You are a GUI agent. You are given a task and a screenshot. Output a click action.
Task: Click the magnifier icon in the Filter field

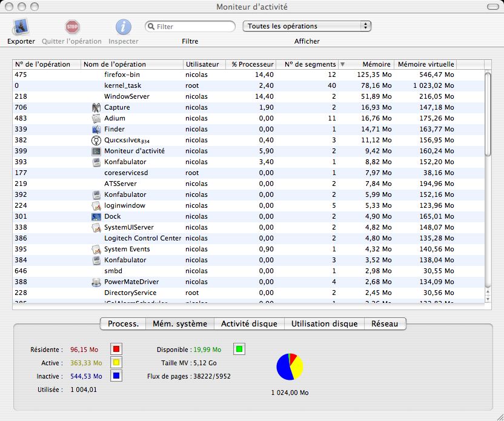[x=151, y=27]
